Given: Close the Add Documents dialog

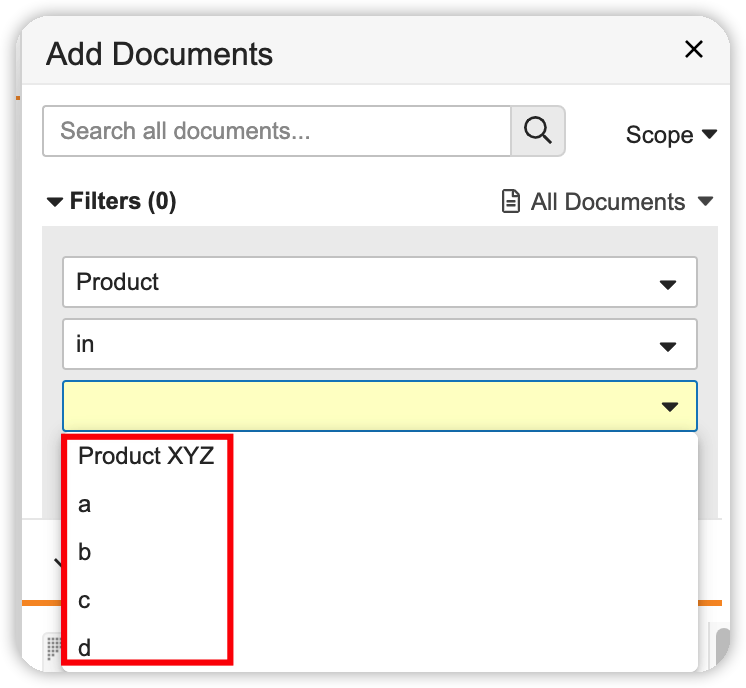Looking at the screenshot, I should pos(693,50).
